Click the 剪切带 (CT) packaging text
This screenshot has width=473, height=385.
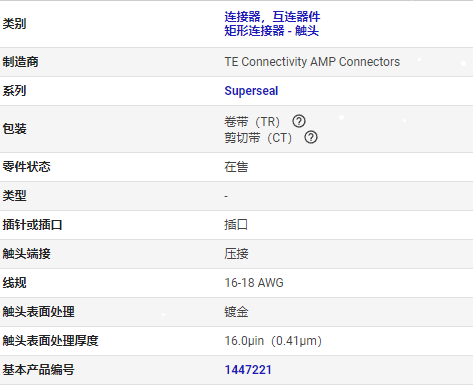258,138
